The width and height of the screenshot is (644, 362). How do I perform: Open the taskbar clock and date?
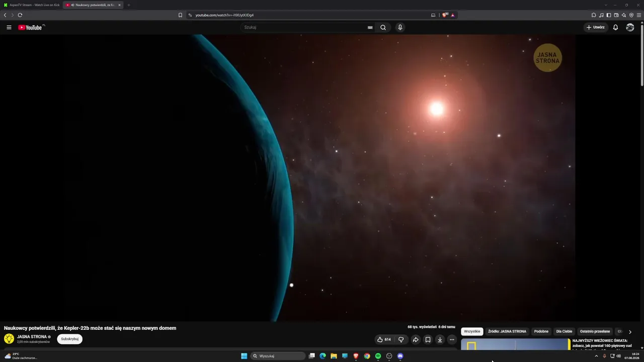632,356
